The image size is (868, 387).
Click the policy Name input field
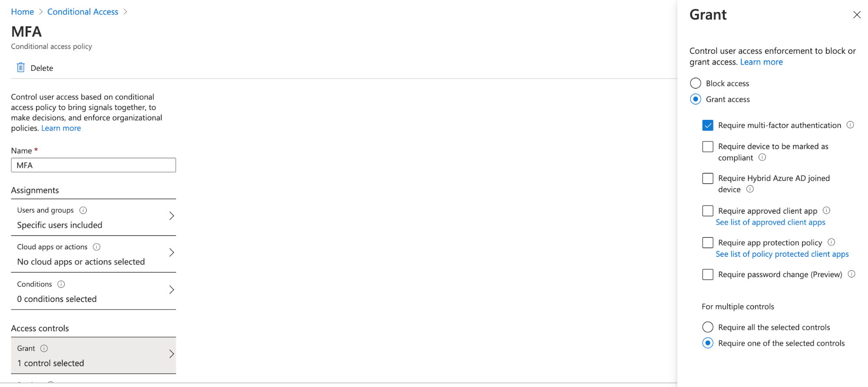click(x=93, y=165)
